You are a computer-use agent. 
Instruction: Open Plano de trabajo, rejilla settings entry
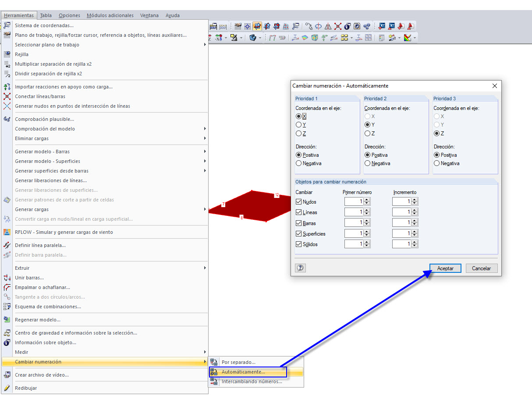pos(105,35)
